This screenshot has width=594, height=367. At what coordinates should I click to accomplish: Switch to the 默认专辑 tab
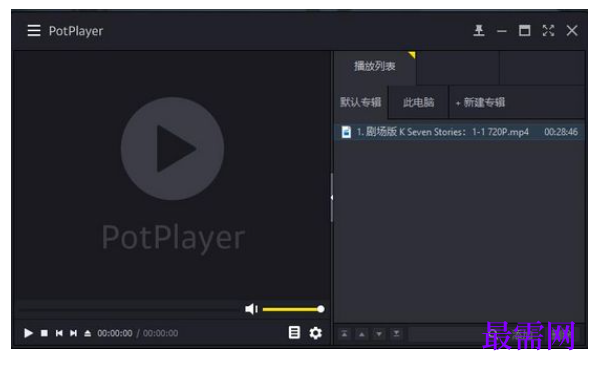361,102
